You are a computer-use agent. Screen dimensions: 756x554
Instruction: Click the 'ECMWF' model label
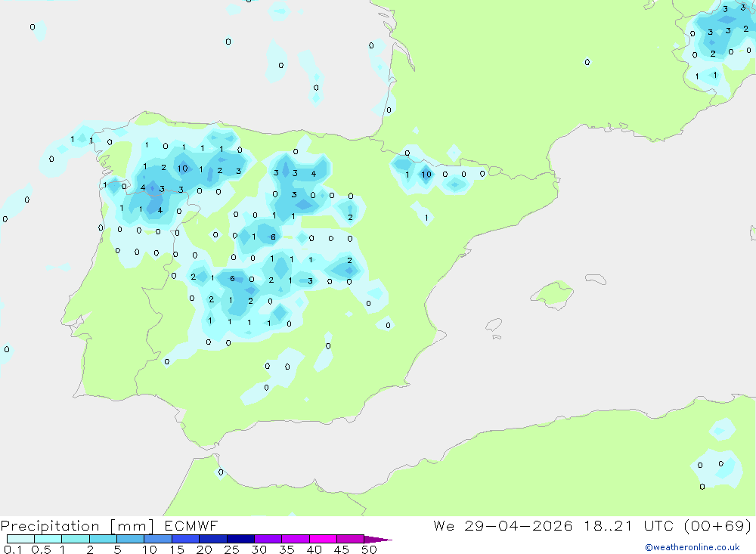(191, 526)
